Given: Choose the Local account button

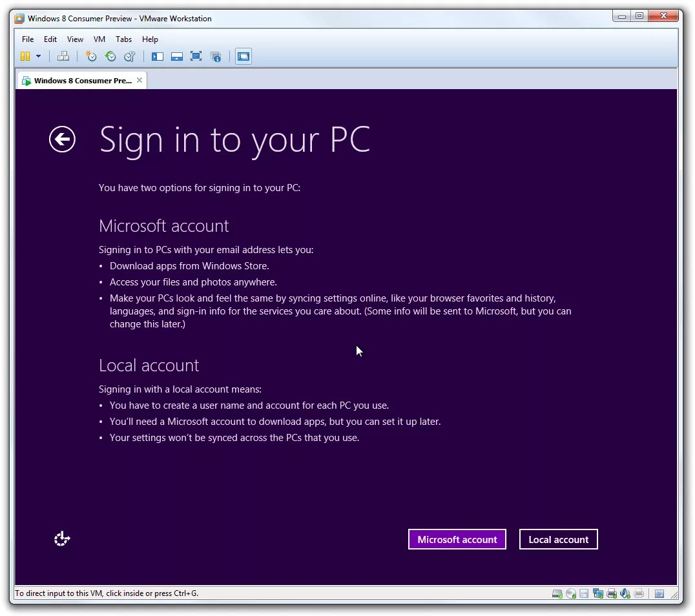Looking at the screenshot, I should click(559, 539).
